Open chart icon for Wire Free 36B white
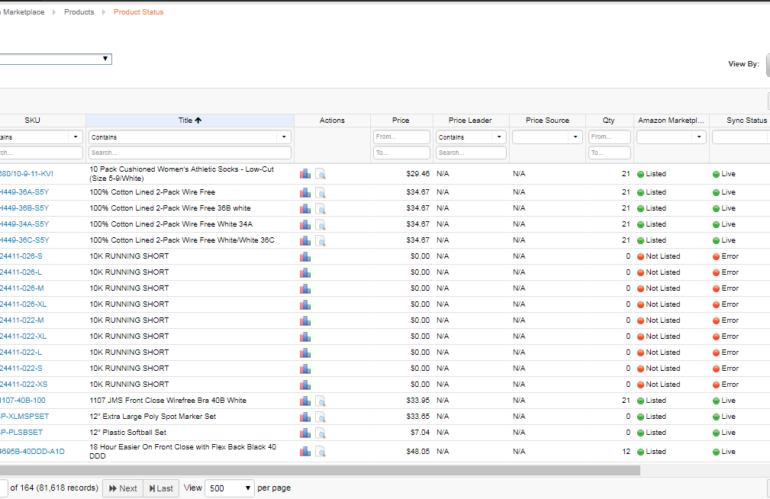 tap(305, 208)
